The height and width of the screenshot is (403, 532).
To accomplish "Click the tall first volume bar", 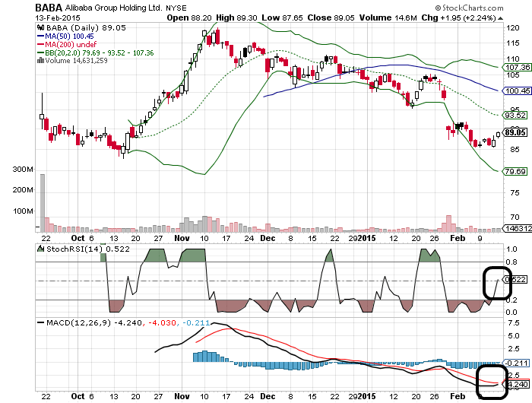I will click(x=43, y=203).
